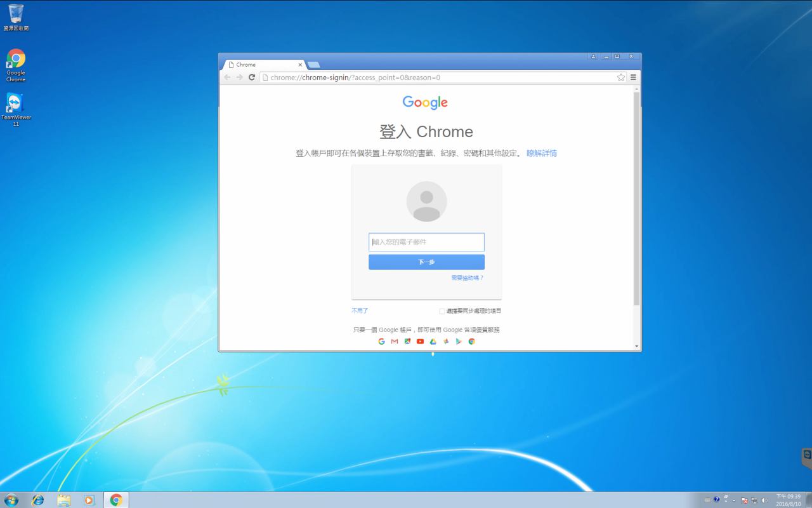Click the blue help icon in the tray
This screenshot has height=508, width=812.
(x=717, y=500)
